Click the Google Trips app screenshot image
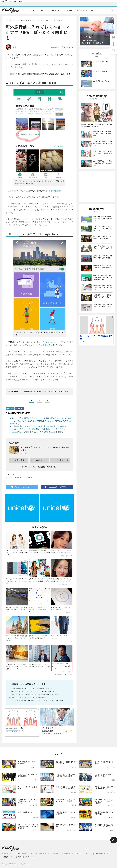 [39, 285]
